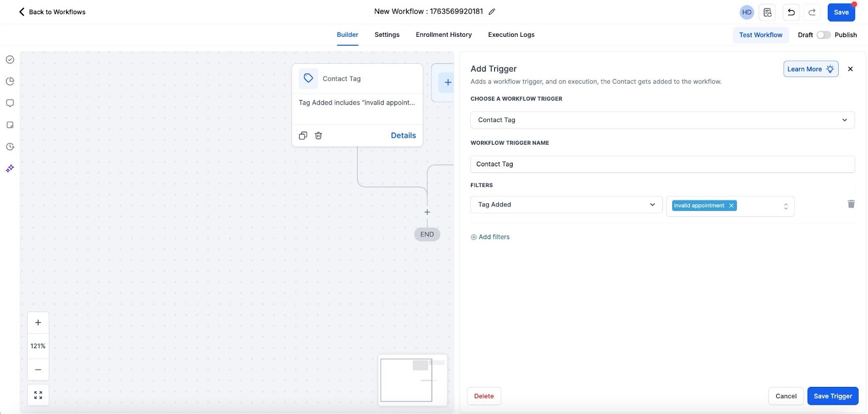Click the redo arrow icon
The height and width of the screenshot is (414, 868).
(812, 12)
